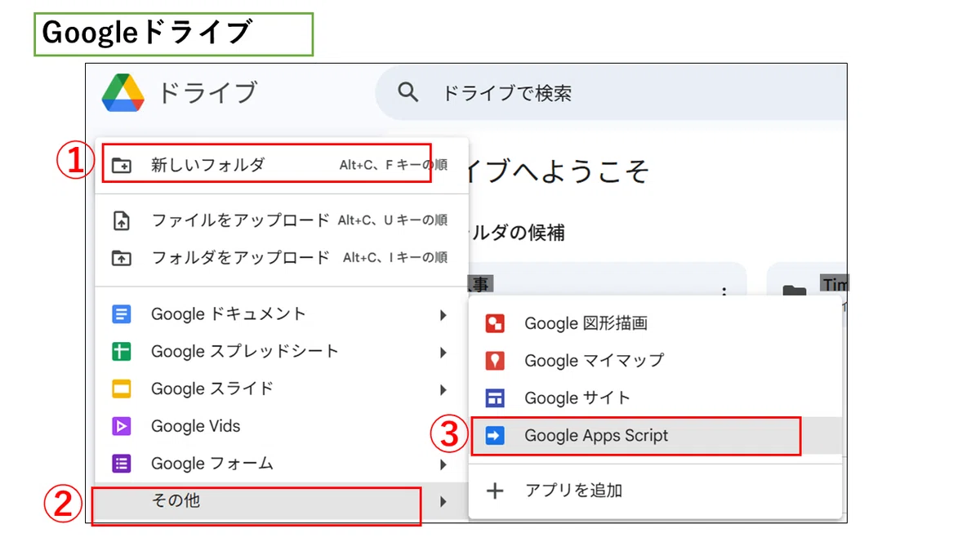The image size is (980, 551).
Task: Select 新しいフォルダ menu entry
Action: pyautogui.click(x=282, y=165)
